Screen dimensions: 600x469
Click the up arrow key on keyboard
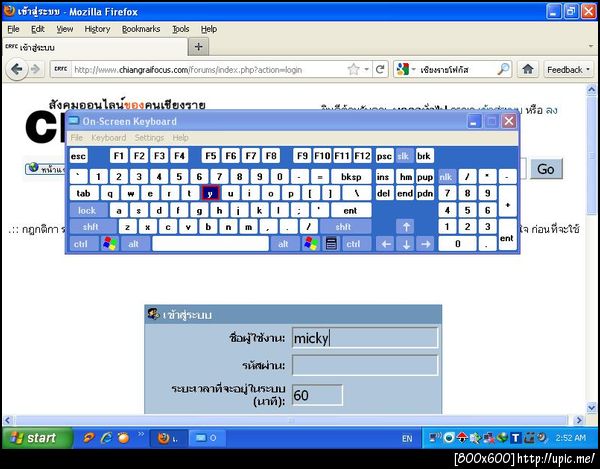tap(406, 226)
